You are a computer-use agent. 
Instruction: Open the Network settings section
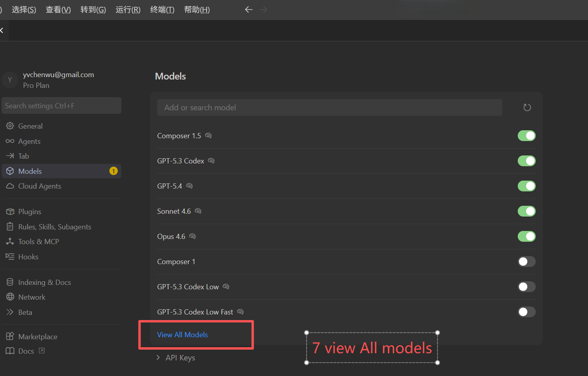[32, 297]
